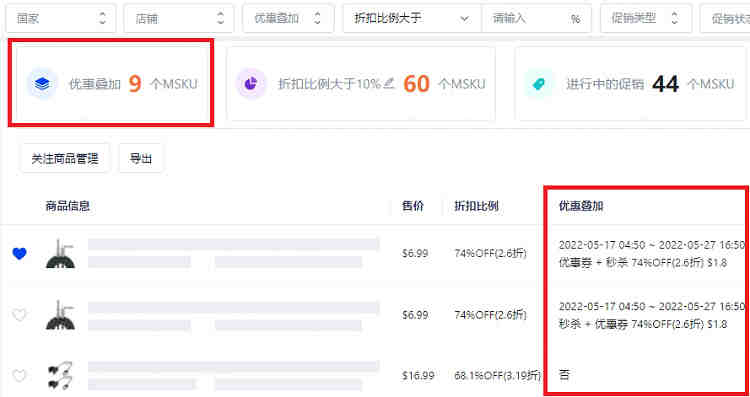Unfollow the first product via blue heart

pos(19,254)
